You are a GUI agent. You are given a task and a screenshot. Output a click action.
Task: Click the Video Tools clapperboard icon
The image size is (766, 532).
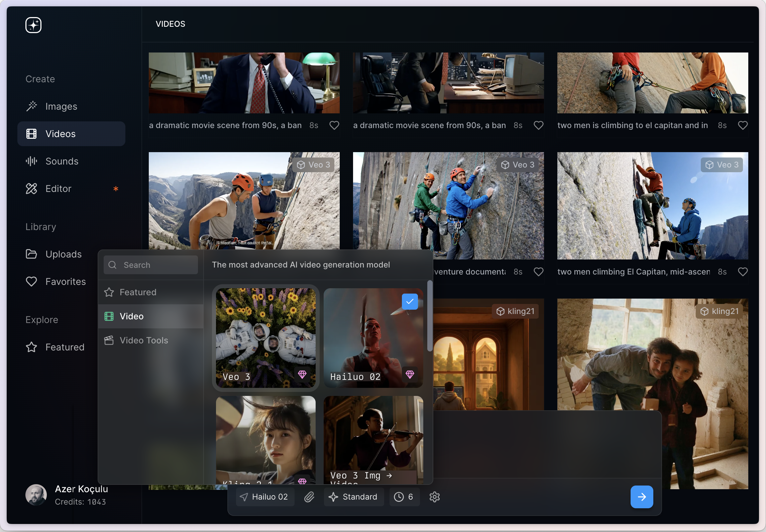[x=109, y=340]
